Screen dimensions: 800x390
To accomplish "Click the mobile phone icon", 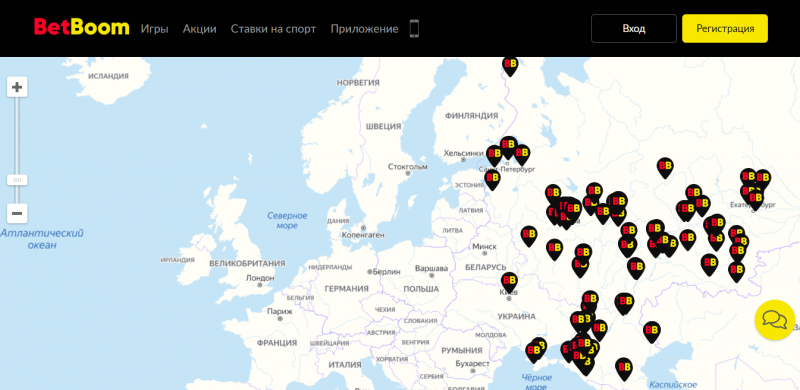I will click(x=414, y=29).
